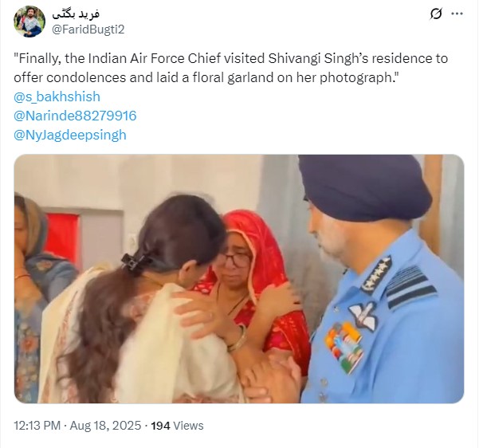Open the profile via the Urdu display name
Screen dimensions: 479x448
[76, 14]
